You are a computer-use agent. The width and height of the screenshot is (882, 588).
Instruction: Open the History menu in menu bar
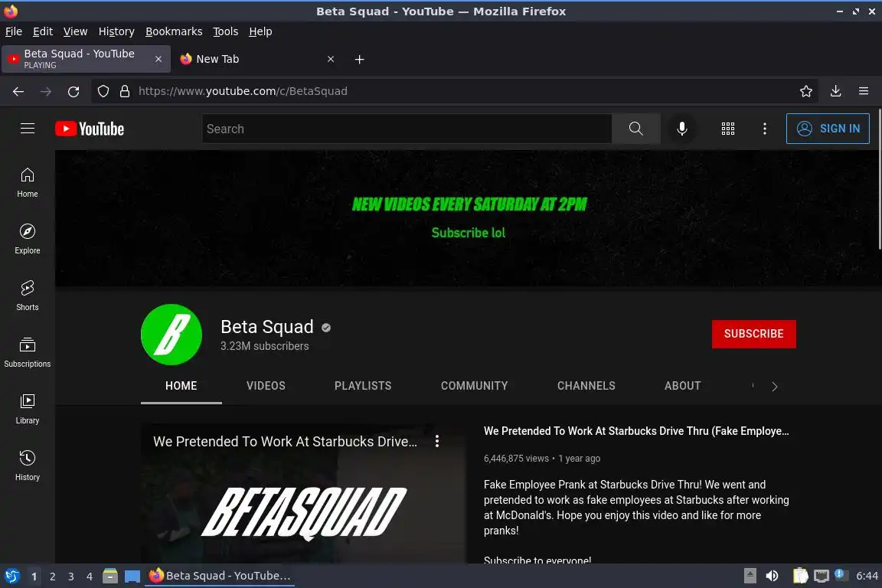click(x=116, y=31)
